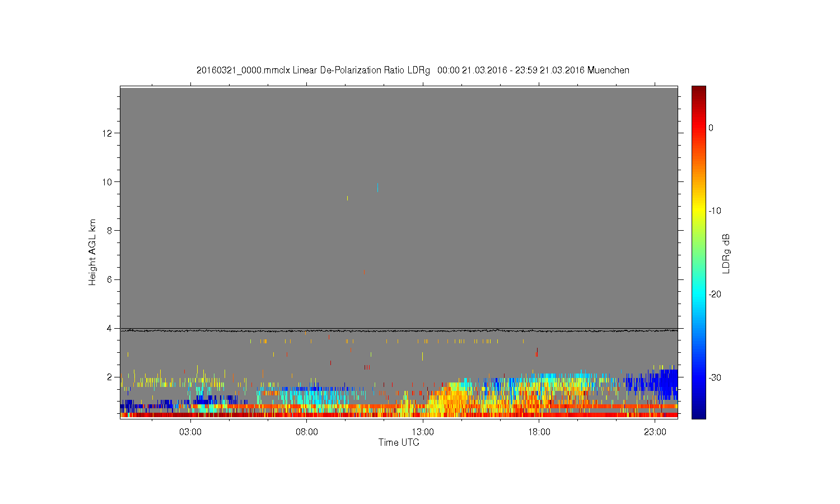Viewport: 840px width, 504px height.
Task: Click the "18:00" time tick label
Action: [539, 432]
